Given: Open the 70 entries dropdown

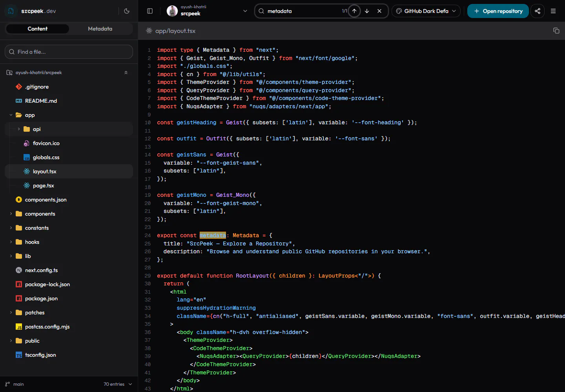Looking at the screenshot, I should [118, 384].
